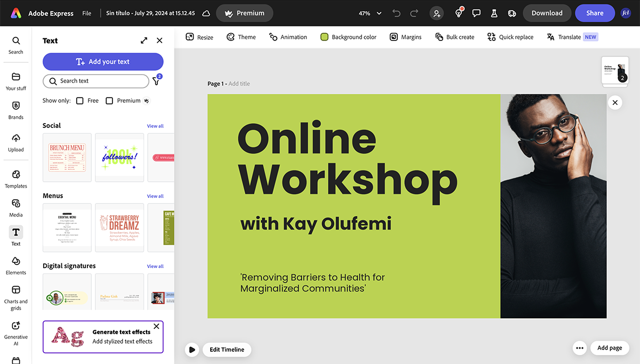Click the Add your text button
Image resolution: width=640 pixels, height=364 pixels.
(x=103, y=61)
